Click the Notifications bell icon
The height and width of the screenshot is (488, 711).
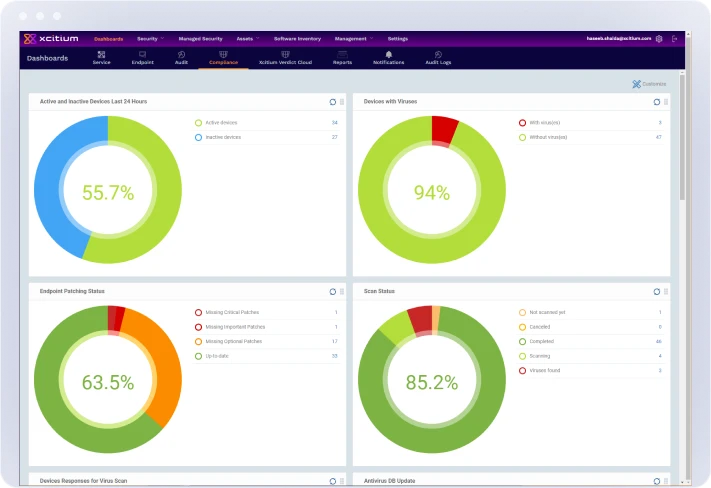(x=388, y=53)
